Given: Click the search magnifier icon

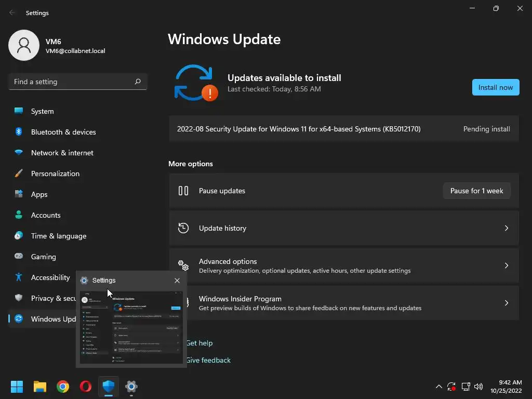Looking at the screenshot, I should point(137,82).
